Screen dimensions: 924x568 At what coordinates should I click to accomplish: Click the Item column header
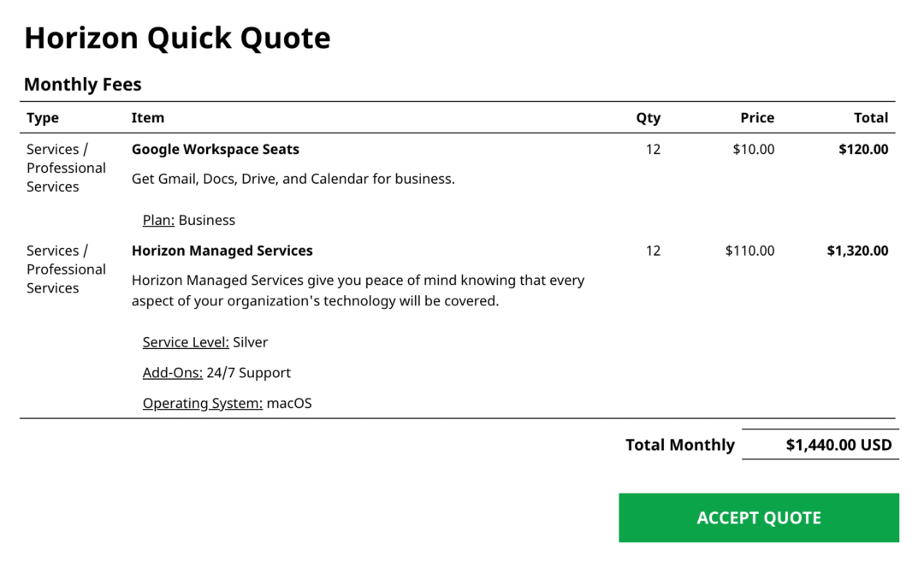coord(148,118)
